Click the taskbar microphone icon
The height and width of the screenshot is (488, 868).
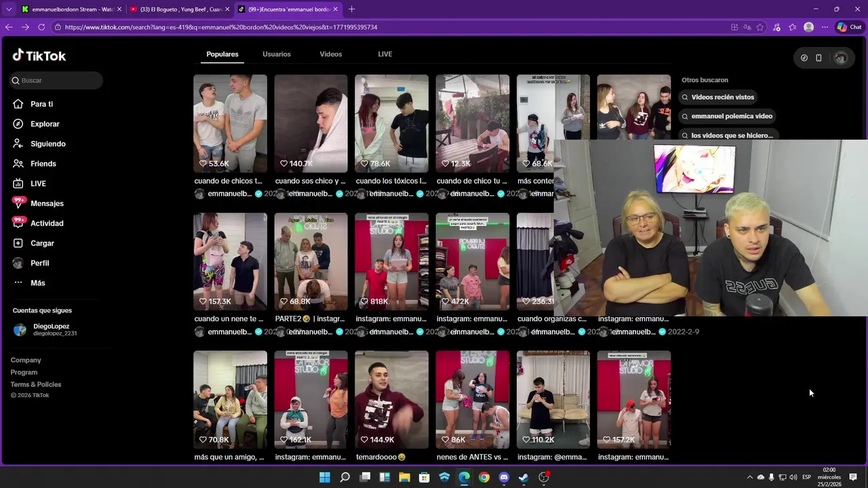[771, 477]
